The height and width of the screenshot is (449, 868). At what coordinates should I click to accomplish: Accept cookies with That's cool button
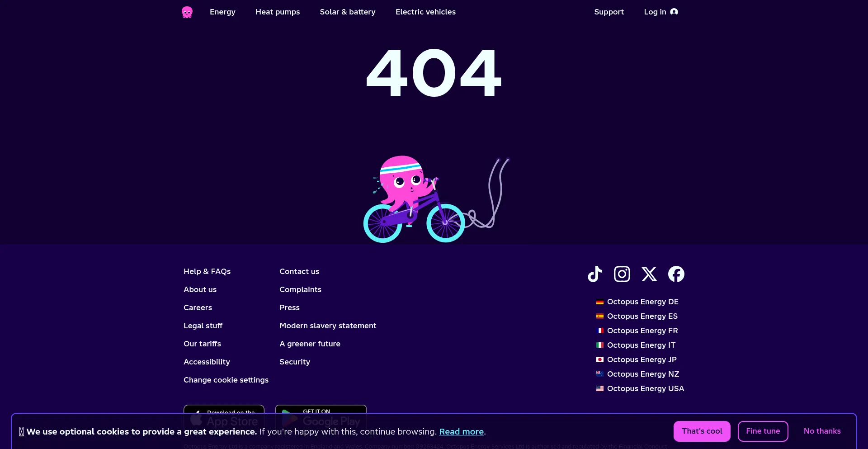pyautogui.click(x=702, y=431)
